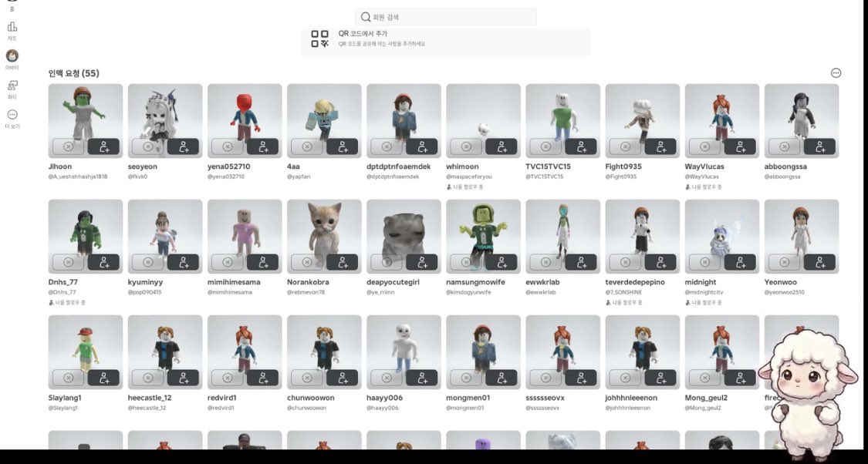Decline kyuminyy's friend request

coord(148,262)
